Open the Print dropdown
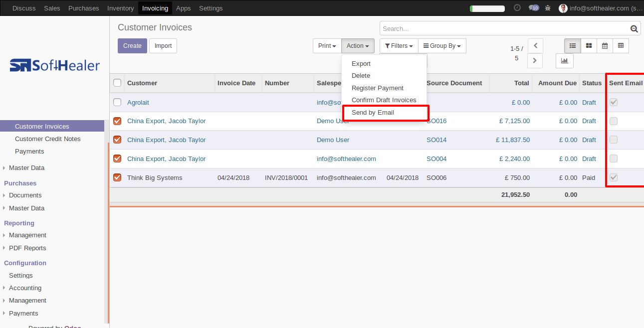 (x=327, y=46)
